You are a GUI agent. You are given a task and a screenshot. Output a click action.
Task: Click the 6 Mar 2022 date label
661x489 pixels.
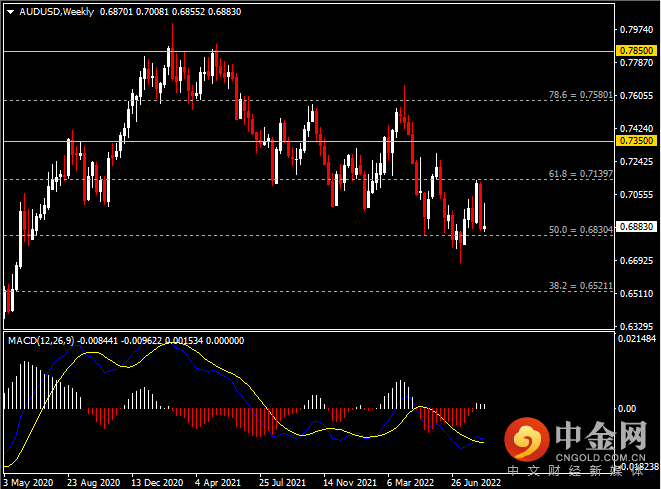coord(410,483)
